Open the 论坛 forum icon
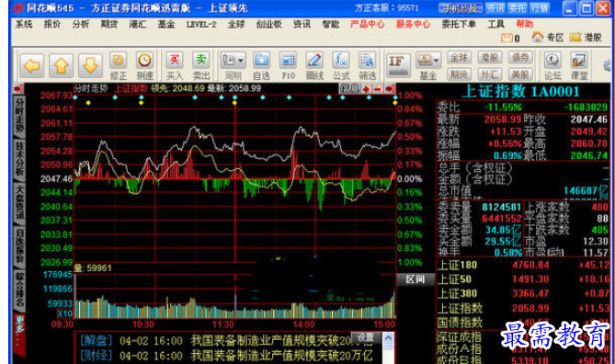This screenshot has width=615, height=364. 552,65
